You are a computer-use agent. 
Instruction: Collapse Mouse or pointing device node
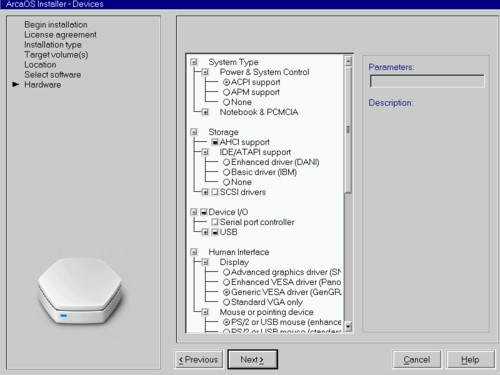(205, 312)
